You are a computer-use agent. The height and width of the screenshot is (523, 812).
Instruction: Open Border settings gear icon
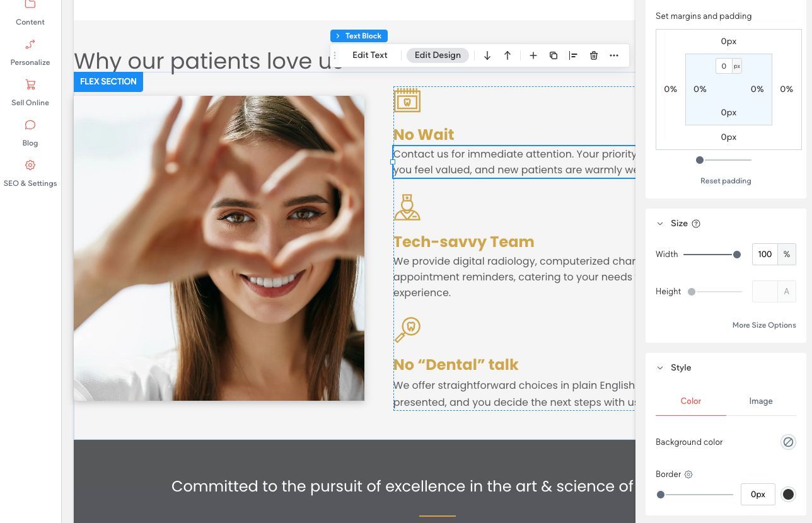[688, 474]
